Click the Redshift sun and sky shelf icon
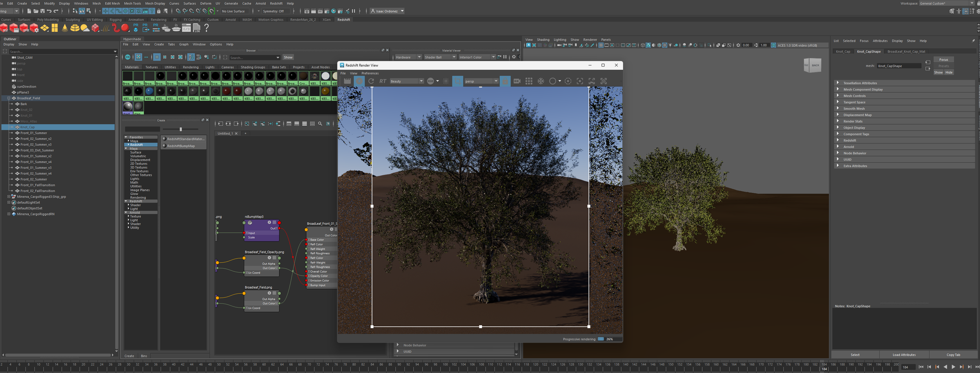This screenshot has width=980, height=373. 85,28
